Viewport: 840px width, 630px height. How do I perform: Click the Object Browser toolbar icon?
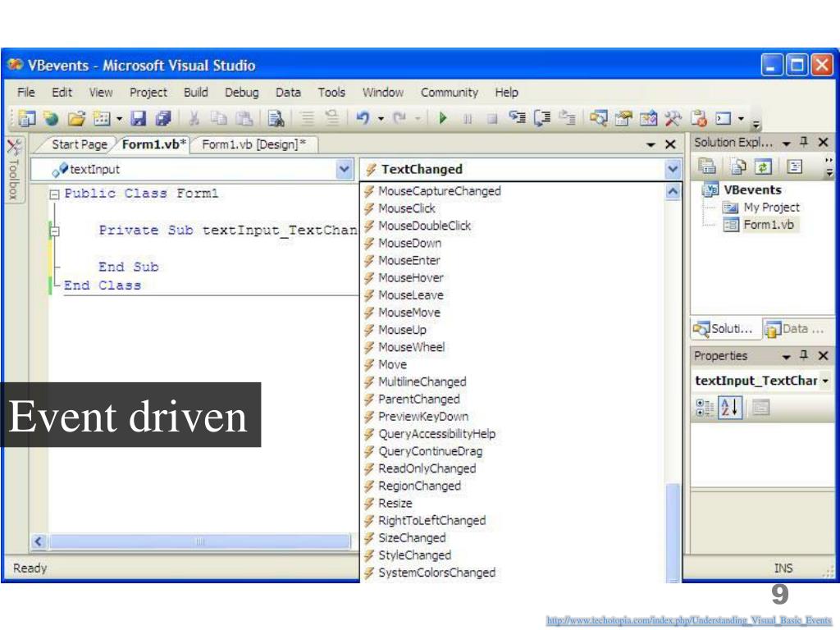point(648,118)
